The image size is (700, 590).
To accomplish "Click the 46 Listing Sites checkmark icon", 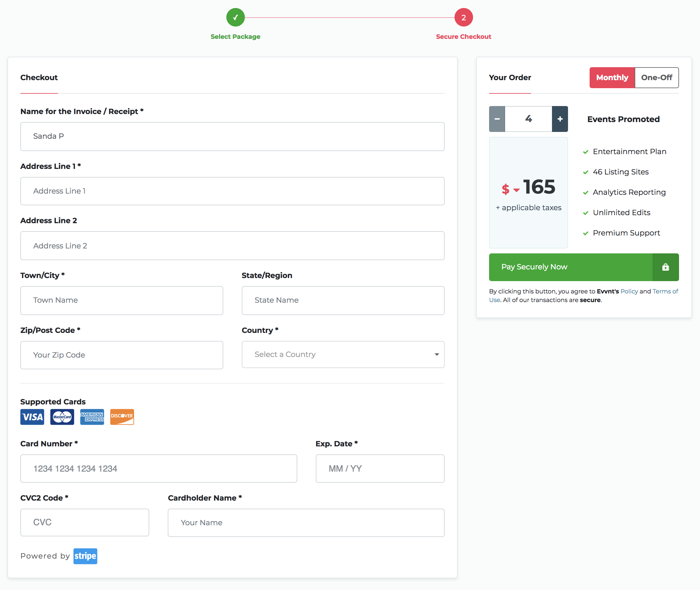I will click(x=586, y=173).
